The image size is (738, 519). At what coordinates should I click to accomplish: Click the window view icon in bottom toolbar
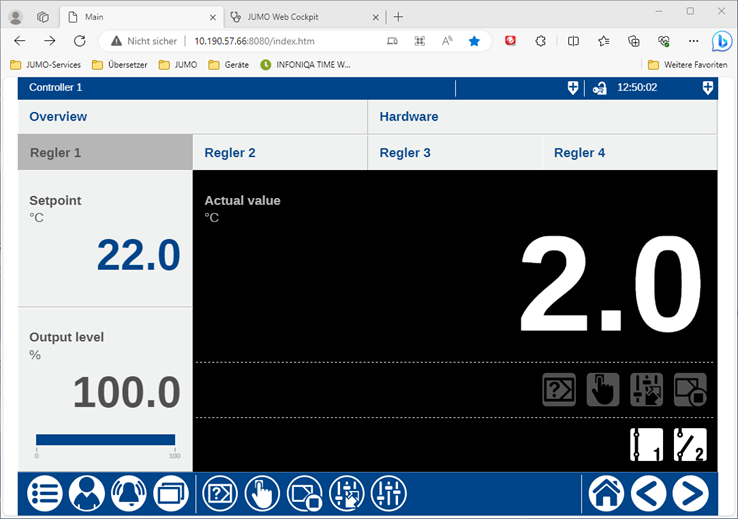point(171,494)
